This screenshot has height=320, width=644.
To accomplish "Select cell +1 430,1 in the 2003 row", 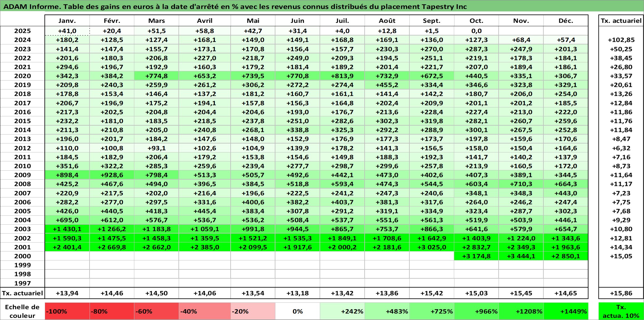I will [x=67, y=229].
